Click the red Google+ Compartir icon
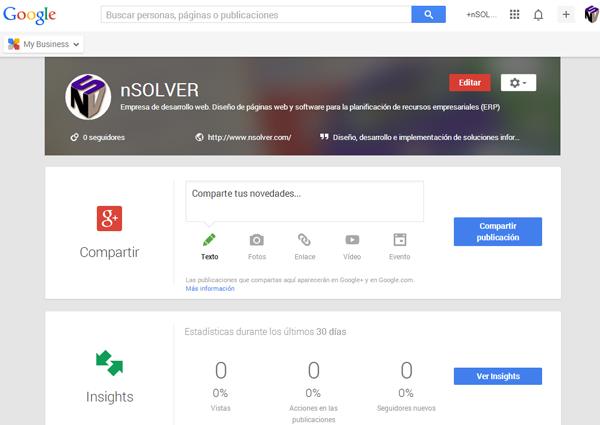 [x=109, y=218]
